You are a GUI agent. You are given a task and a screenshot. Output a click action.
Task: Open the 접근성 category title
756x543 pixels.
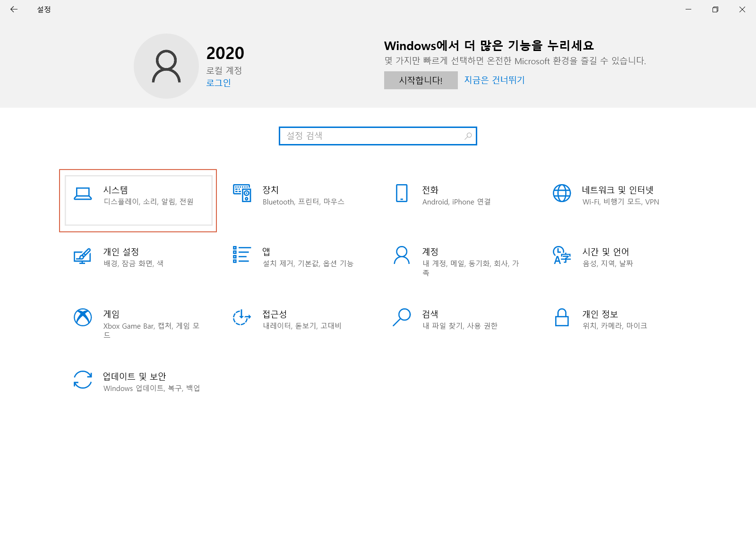(x=275, y=314)
